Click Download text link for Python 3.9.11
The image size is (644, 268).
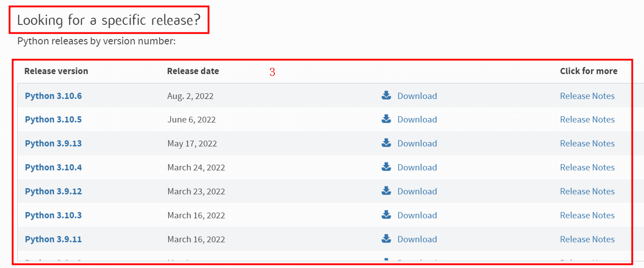point(417,239)
